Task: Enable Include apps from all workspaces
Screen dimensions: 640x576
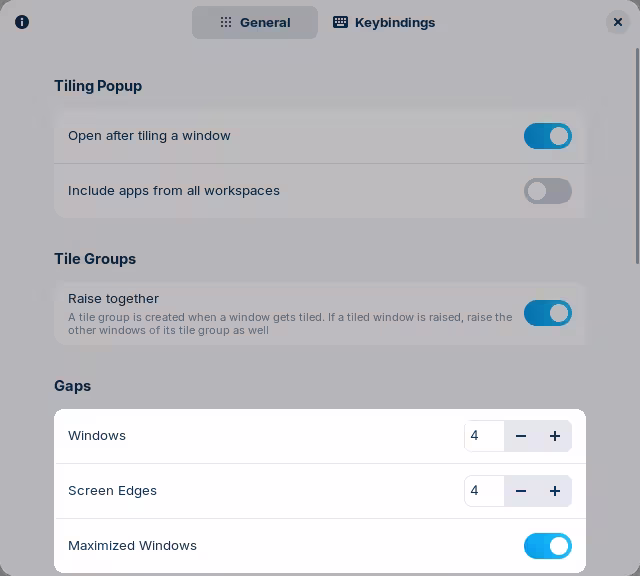Action: click(547, 191)
